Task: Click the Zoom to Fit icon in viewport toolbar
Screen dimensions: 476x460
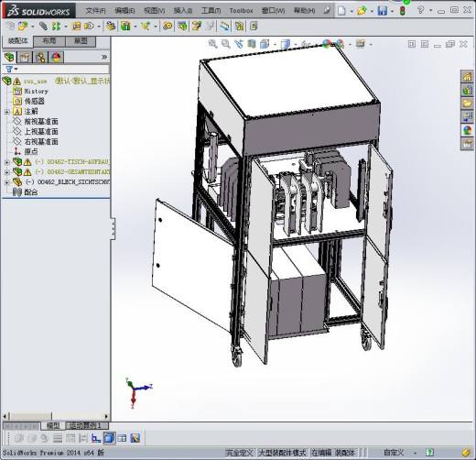Action: tap(212, 44)
